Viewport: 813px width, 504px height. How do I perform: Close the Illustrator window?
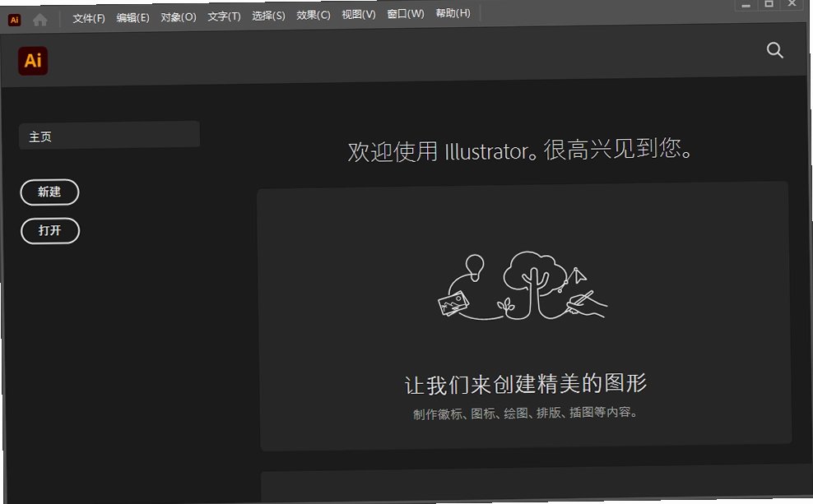792,3
